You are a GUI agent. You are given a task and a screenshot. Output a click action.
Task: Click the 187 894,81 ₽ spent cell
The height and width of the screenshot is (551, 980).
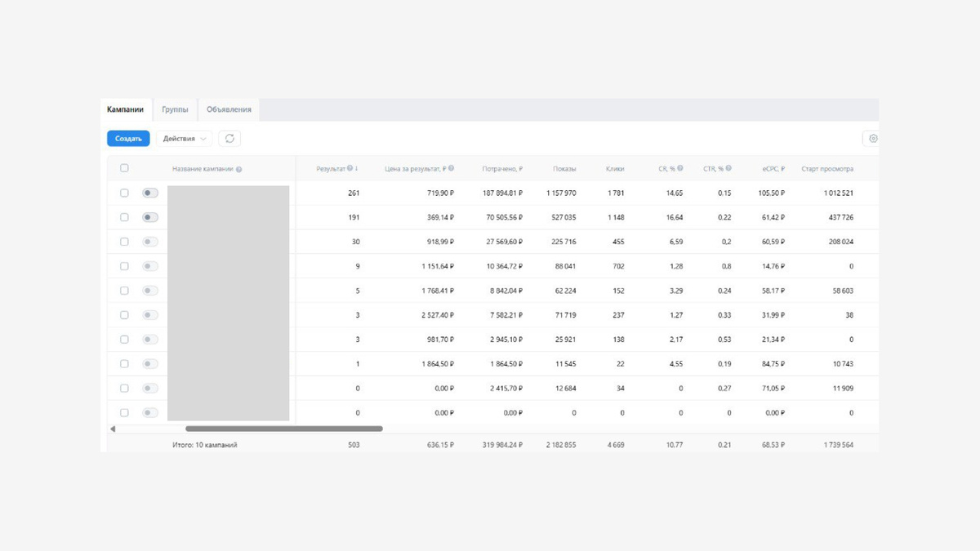[502, 193]
